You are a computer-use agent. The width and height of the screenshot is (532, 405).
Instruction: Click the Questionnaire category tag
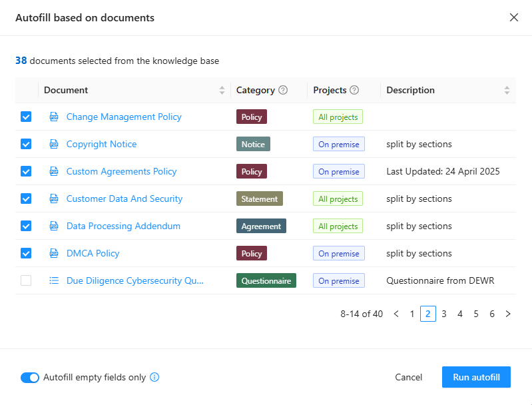[x=266, y=281]
